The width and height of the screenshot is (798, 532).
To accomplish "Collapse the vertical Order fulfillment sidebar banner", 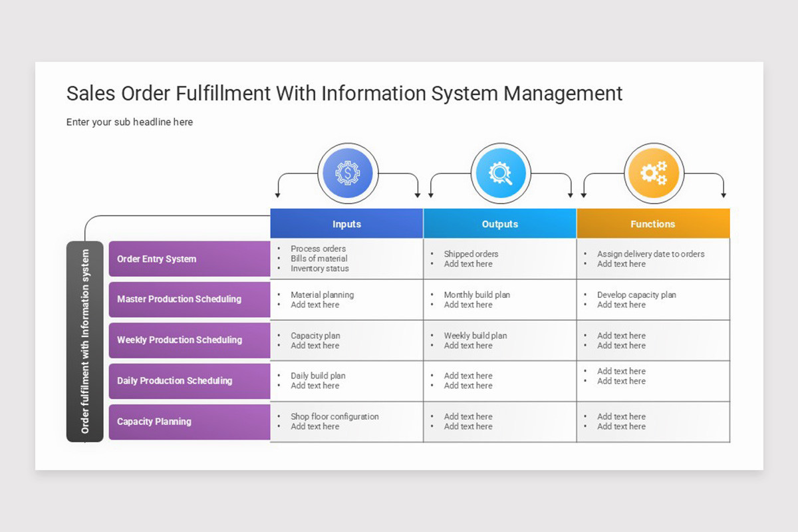I will click(x=85, y=340).
